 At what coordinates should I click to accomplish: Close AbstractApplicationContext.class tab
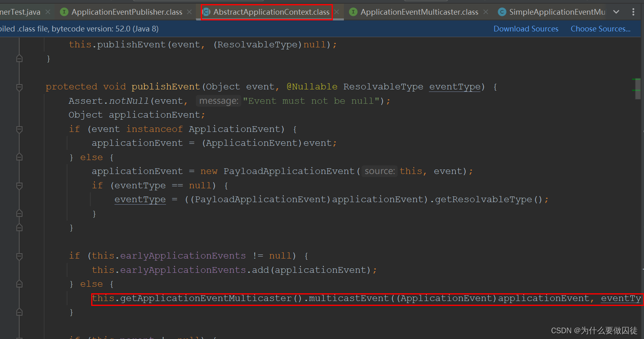tap(337, 12)
